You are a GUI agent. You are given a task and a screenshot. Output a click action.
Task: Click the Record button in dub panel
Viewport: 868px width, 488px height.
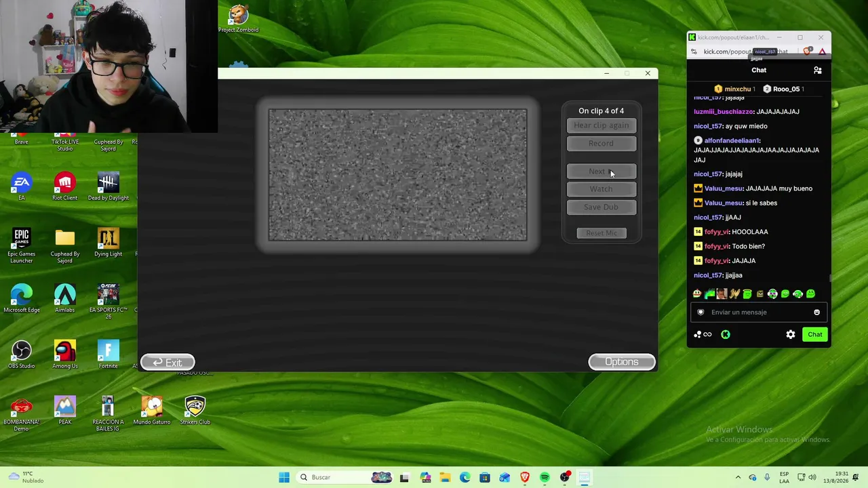point(601,143)
